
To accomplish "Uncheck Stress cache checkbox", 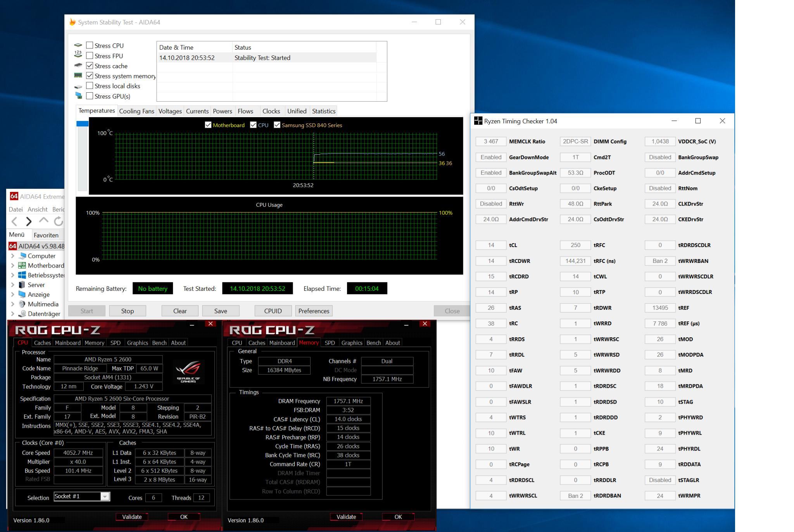I will tap(90, 66).
